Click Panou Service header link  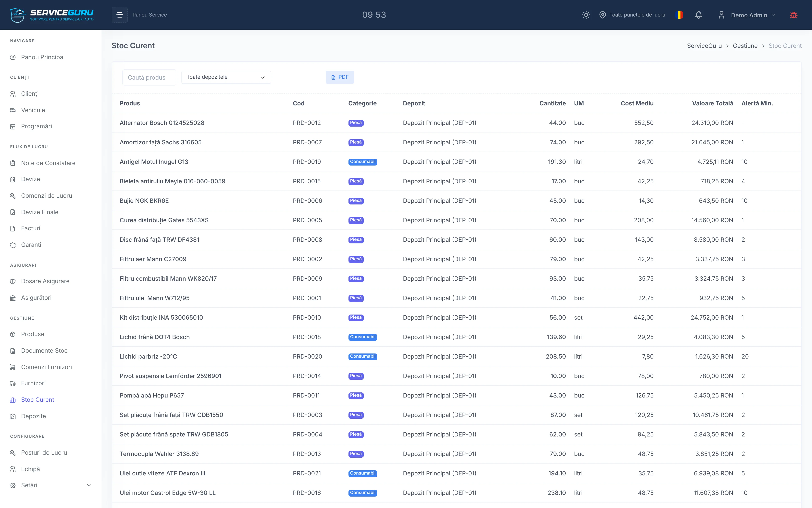(x=150, y=15)
